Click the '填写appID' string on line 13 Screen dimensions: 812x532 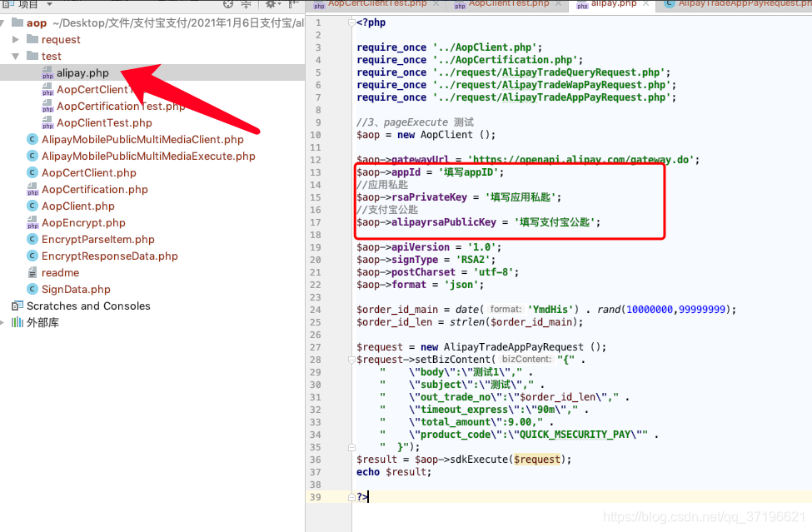471,172
